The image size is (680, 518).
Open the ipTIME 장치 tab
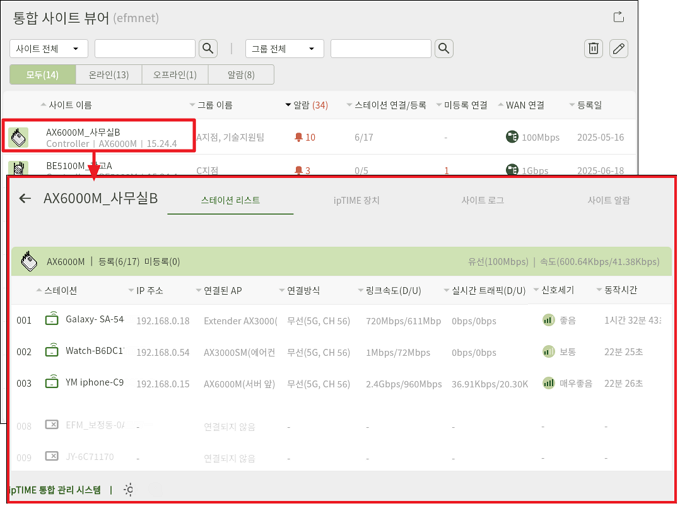356,200
